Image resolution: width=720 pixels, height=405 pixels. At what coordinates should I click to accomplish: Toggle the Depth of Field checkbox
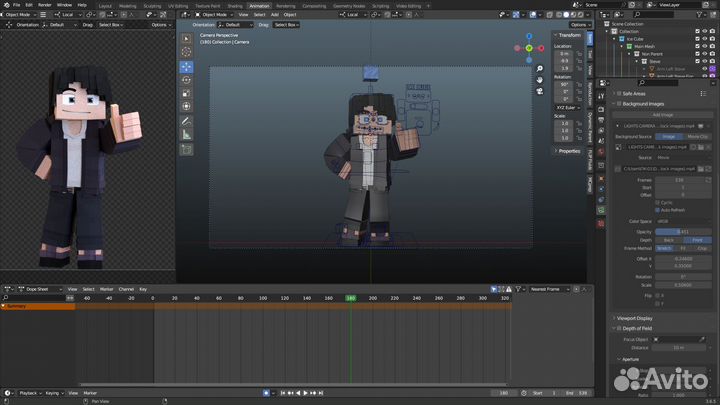[619, 328]
